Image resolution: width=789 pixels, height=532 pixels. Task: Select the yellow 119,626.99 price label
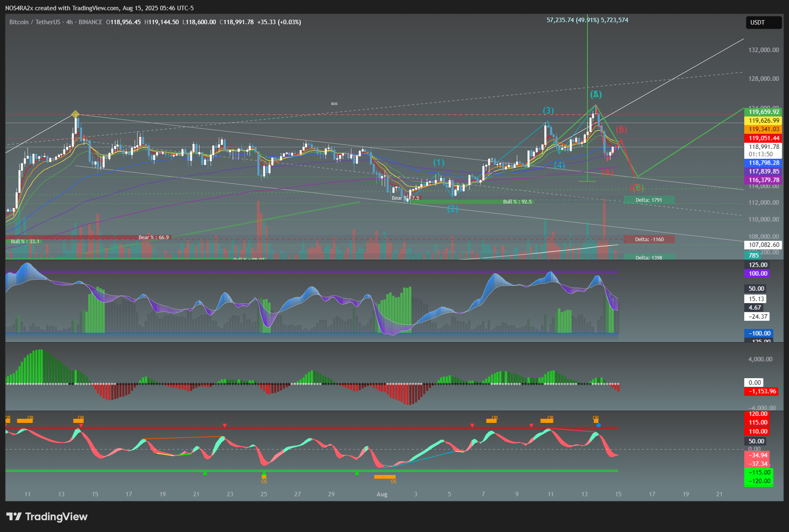pos(764,121)
